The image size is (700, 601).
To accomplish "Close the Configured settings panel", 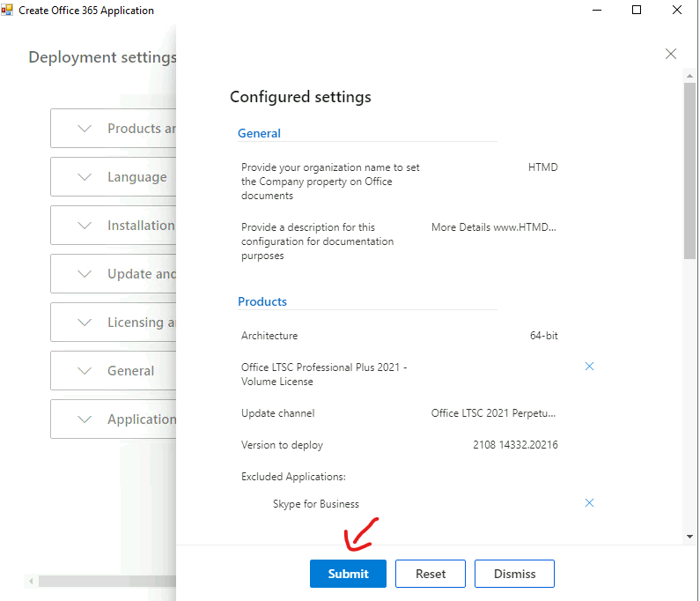I will (671, 54).
